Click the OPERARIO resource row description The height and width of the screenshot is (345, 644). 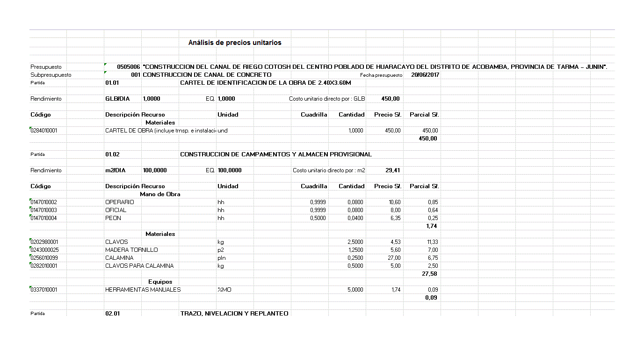[x=120, y=202]
